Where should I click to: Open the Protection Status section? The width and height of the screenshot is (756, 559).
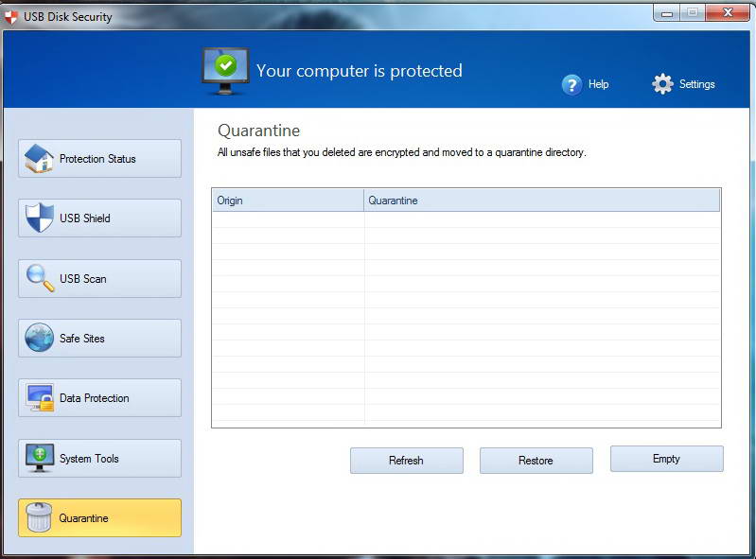pyautogui.click(x=99, y=159)
